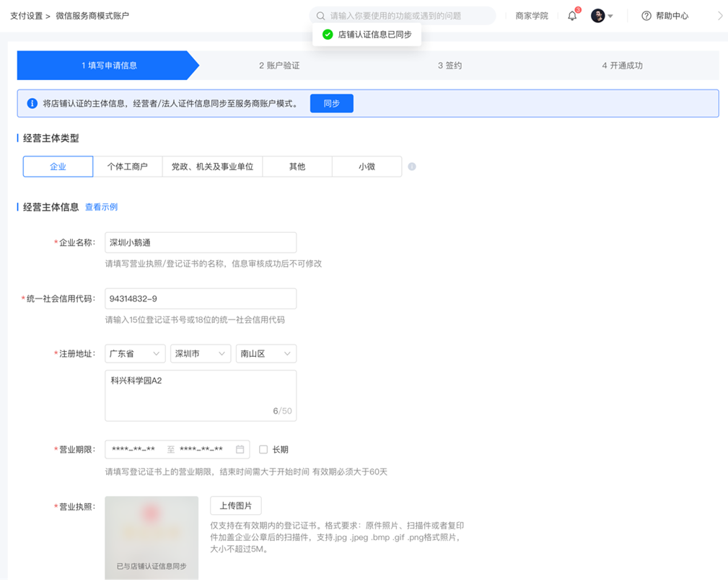Expand the 广东省 province dropdown
The width and height of the screenshot is (728, 584).
(x=135, y=353)
